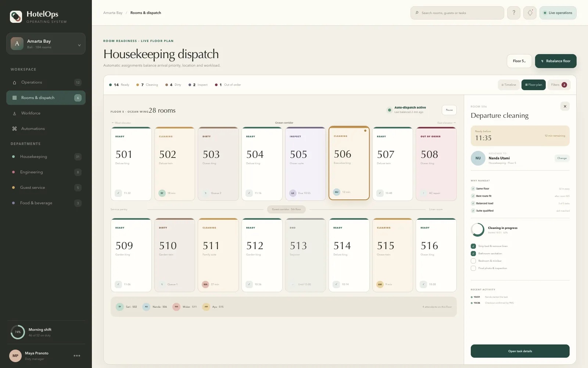588x368 pixels.
Task: Click the Rooms & dispatch grid icon
Action: coord(14,98)
